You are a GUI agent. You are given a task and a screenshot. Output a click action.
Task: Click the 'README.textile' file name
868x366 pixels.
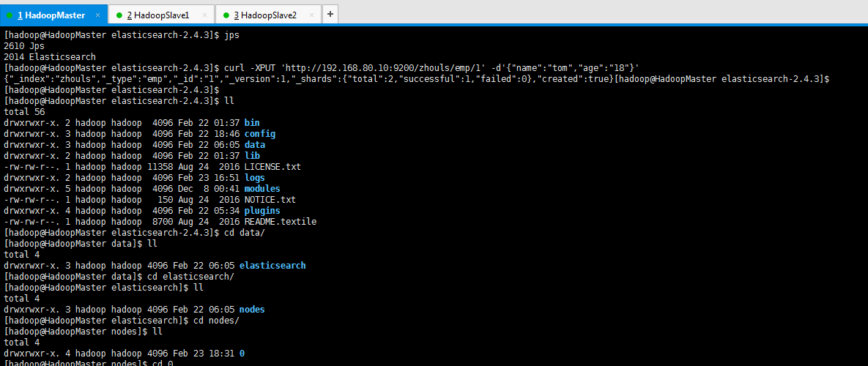point(280,222)
